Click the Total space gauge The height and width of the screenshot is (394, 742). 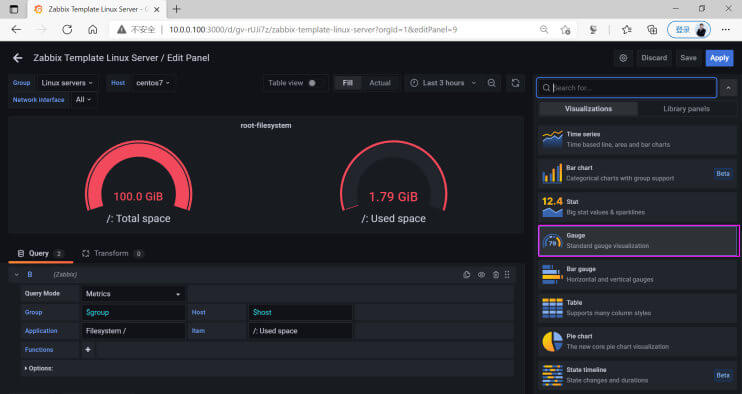click(138, 182)
